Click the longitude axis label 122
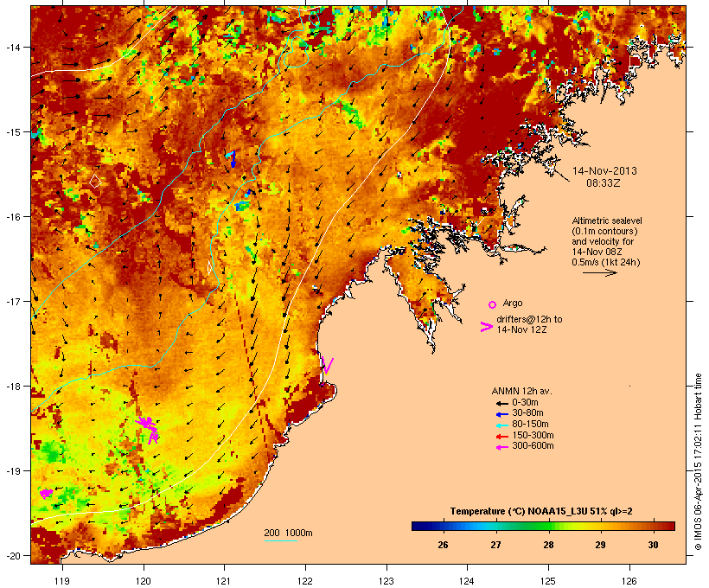Screen dimensions: 709x588 (305, 581)
